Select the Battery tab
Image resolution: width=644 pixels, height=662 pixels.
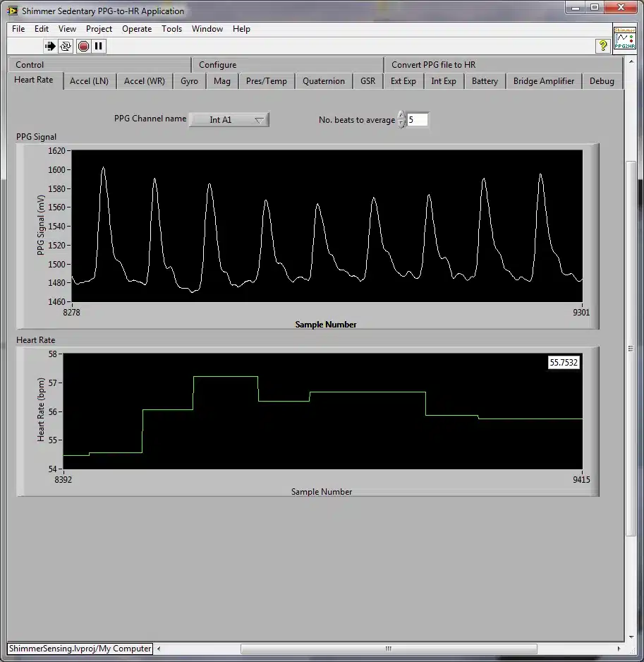click(485, 81)
